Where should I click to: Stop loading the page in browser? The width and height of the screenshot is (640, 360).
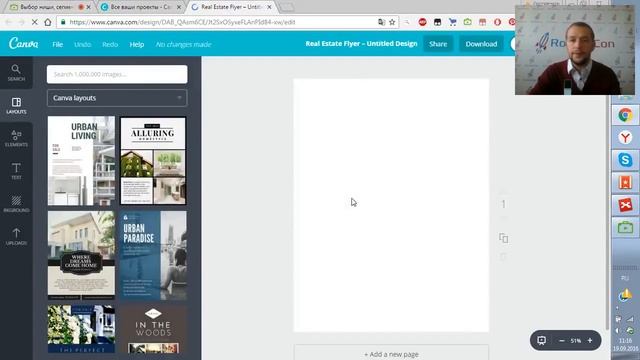(34, 22)
